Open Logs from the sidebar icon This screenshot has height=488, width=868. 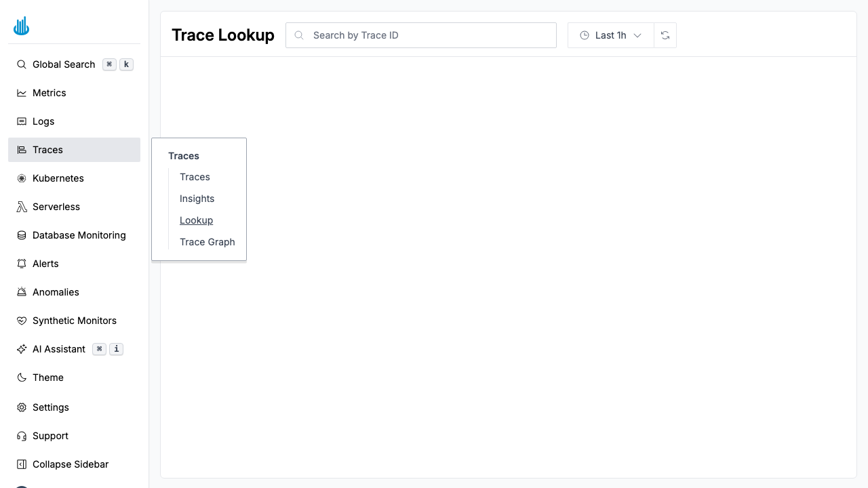[21, 121]
